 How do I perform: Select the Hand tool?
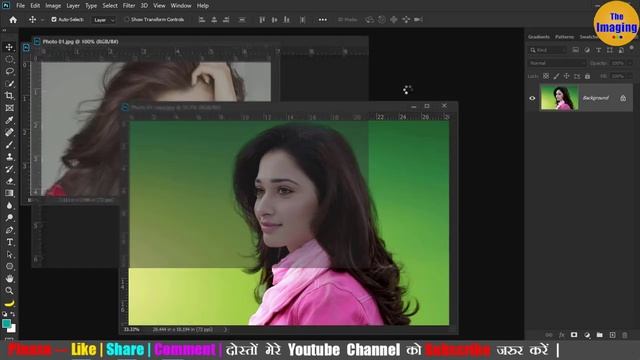pyautogui.click(x=9, y=279)
